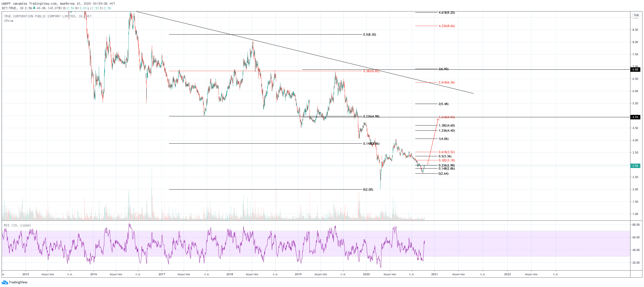Screen dimensions: 644x287
Task: Click the 0.236(4.98) retracement label
Action: tap(371, 116)
